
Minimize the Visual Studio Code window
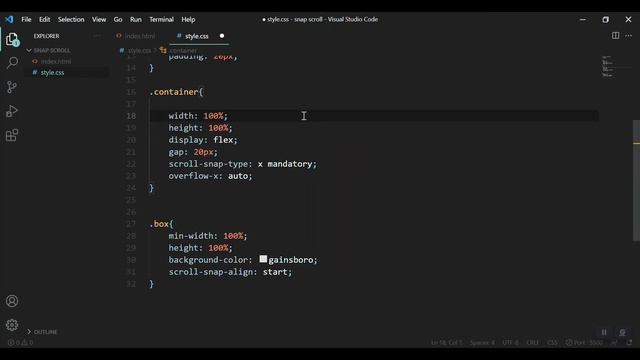pos(582,19)
